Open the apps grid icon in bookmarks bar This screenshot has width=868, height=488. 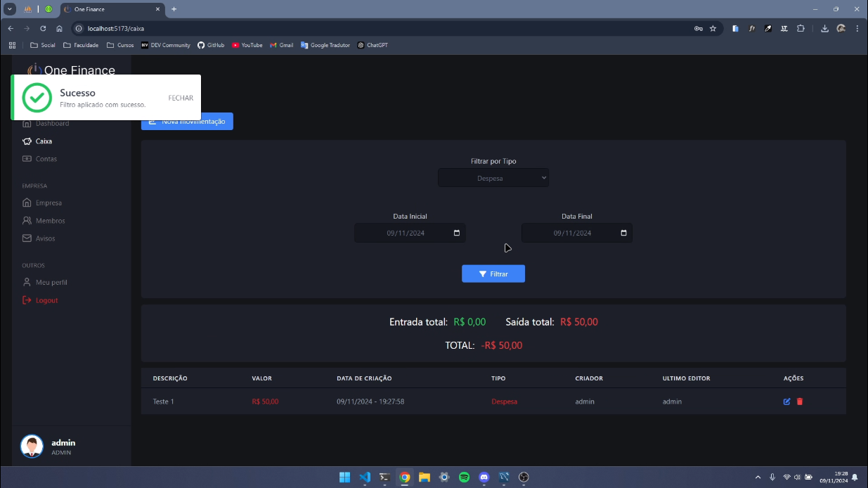click(x=12, y=45)
